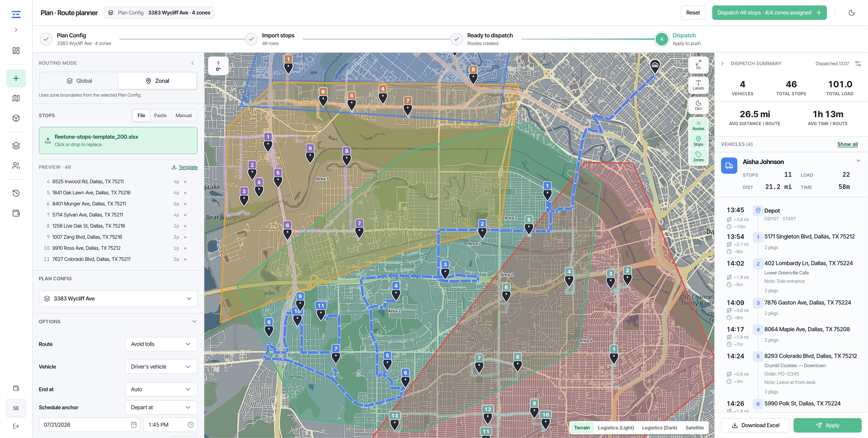Click the Fit map button

tap(698, 65)
